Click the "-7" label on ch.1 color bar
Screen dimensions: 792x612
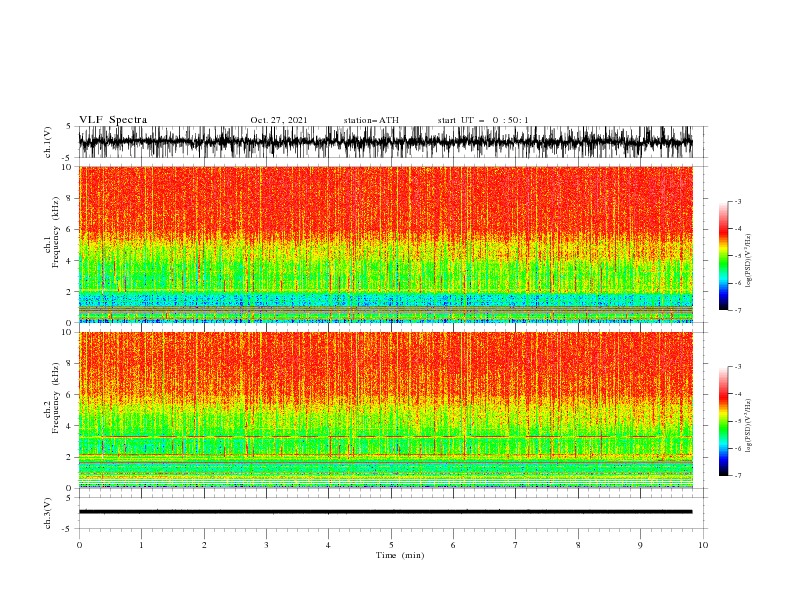tap(737, 310)
